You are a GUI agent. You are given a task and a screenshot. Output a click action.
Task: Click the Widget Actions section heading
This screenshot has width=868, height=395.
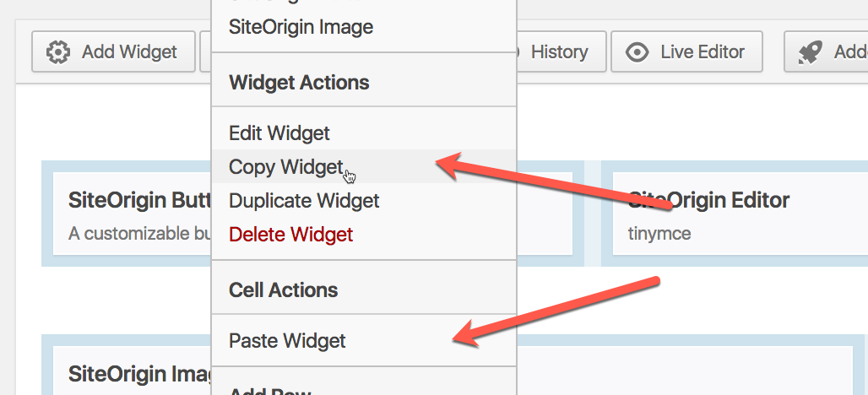299,83
